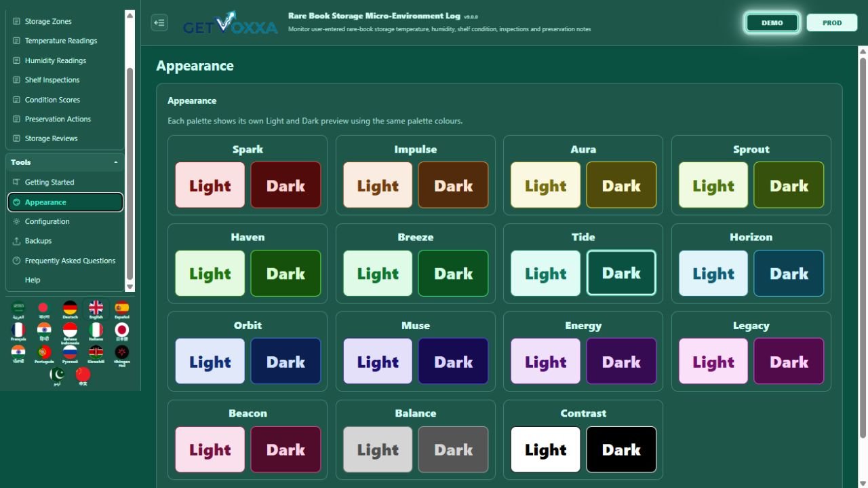Image resolution: width=868 pixels, height=488 pixels.
Task: Open Configuration
Action: tap(65, 221)
